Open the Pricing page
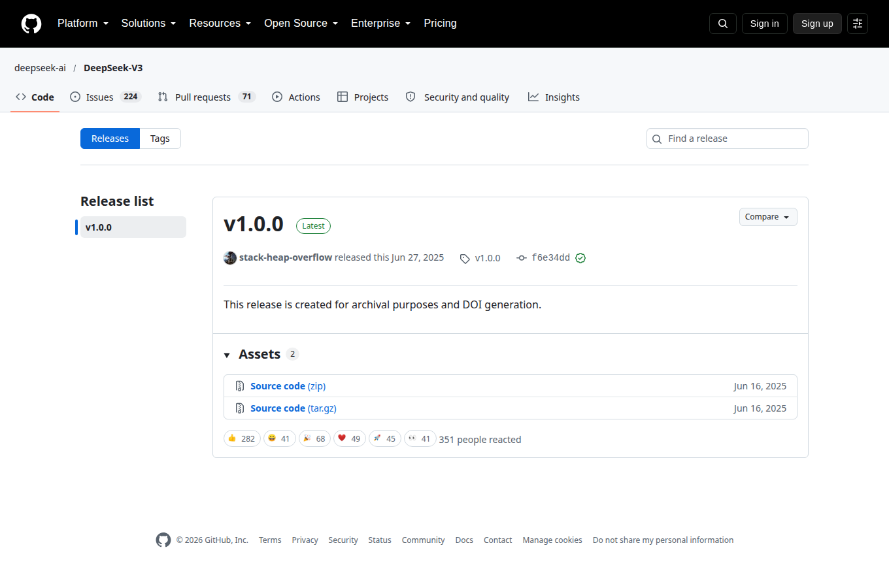Viewport: 889px width, 588px height. pyautogui.click(x=441, y=24)
